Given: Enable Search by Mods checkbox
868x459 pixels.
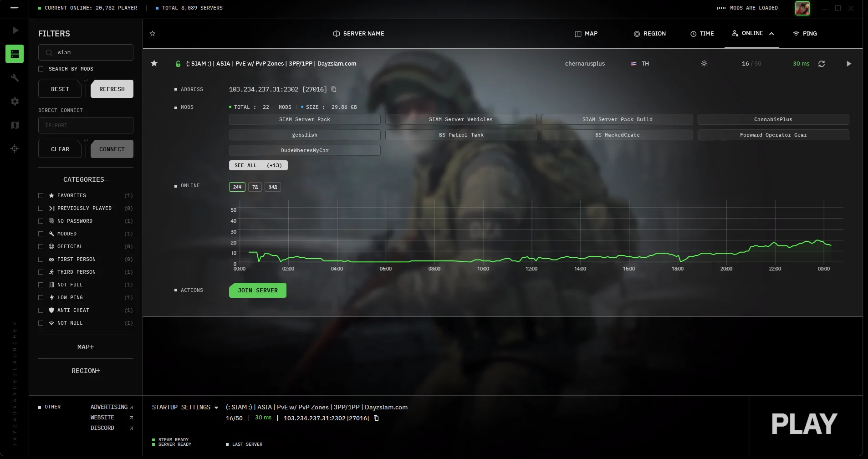Looking at the screenshot, I should pyautogui.click(x=41, y=69).
